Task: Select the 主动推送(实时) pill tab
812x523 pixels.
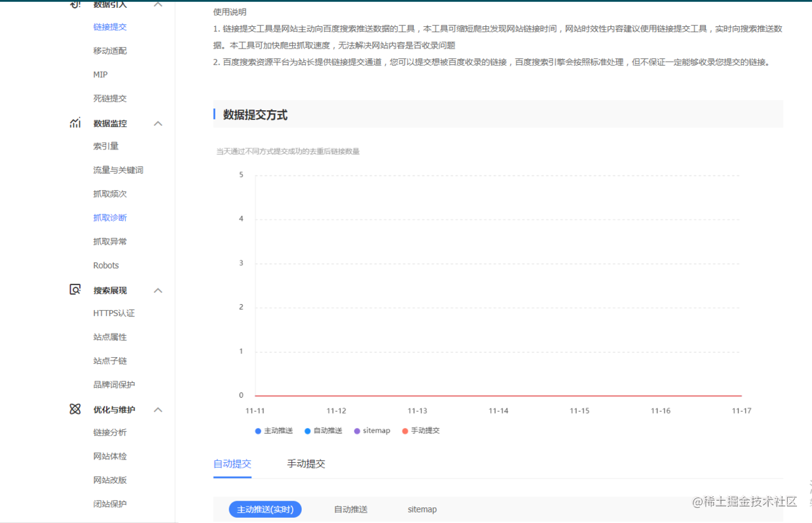Action: (265, 509)
